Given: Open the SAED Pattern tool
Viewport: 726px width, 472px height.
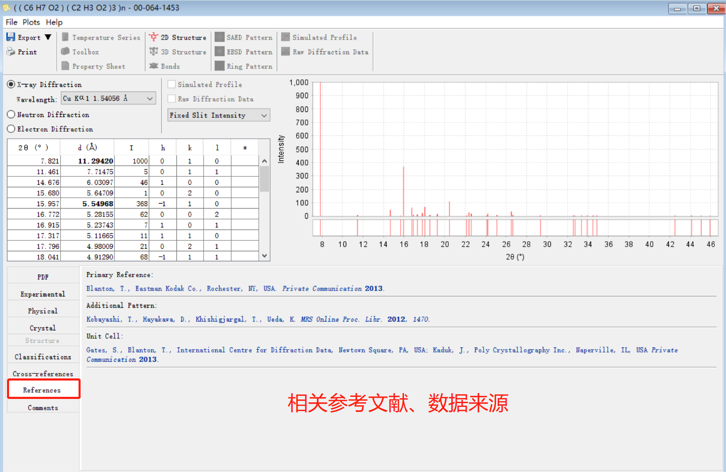Looking at the screenshot, I should coord(220,38).
